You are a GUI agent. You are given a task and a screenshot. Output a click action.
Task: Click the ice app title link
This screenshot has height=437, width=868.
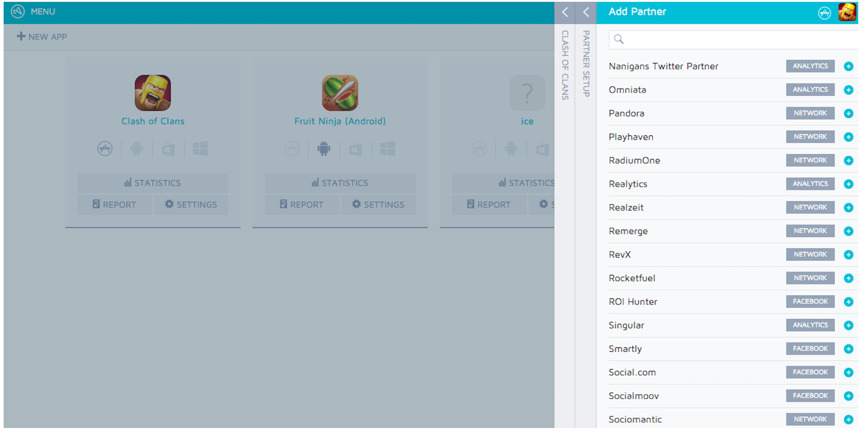point(527,121)
